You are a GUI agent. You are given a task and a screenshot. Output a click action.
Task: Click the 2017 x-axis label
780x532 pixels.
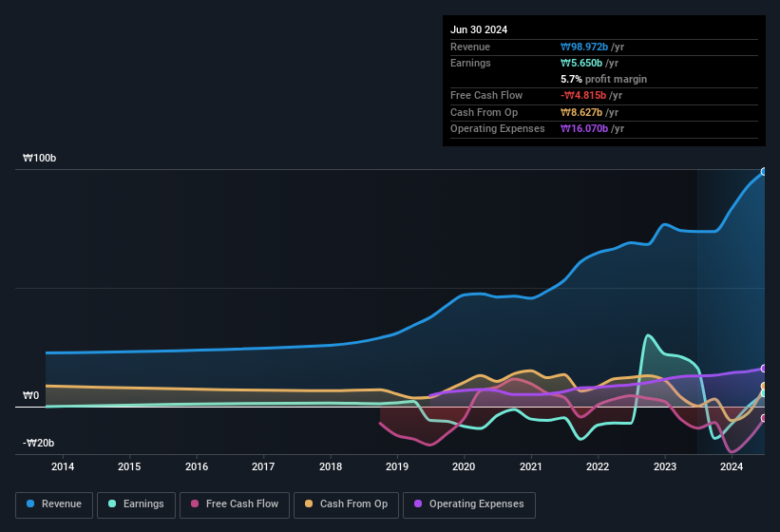click(x=263, y=466)
